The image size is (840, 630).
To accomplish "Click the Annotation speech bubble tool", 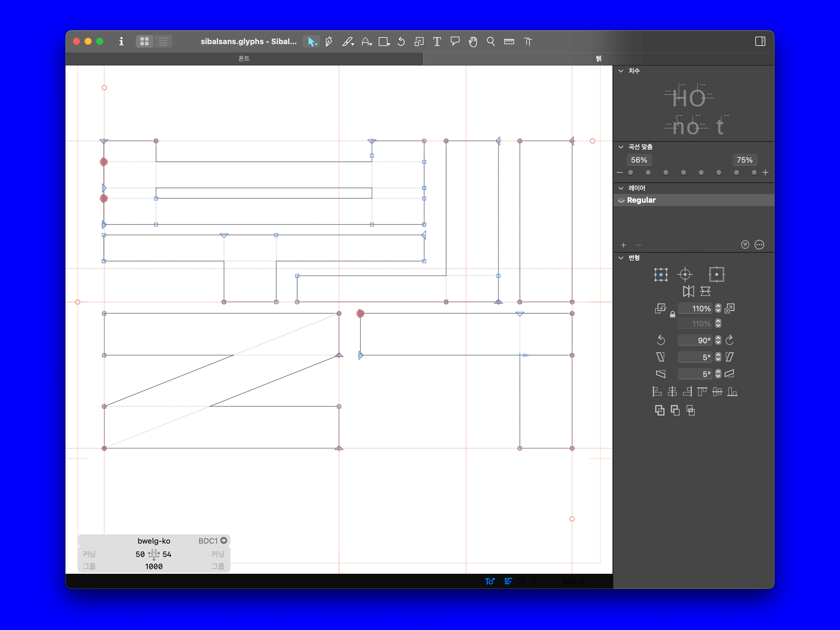I will point(455,41).
